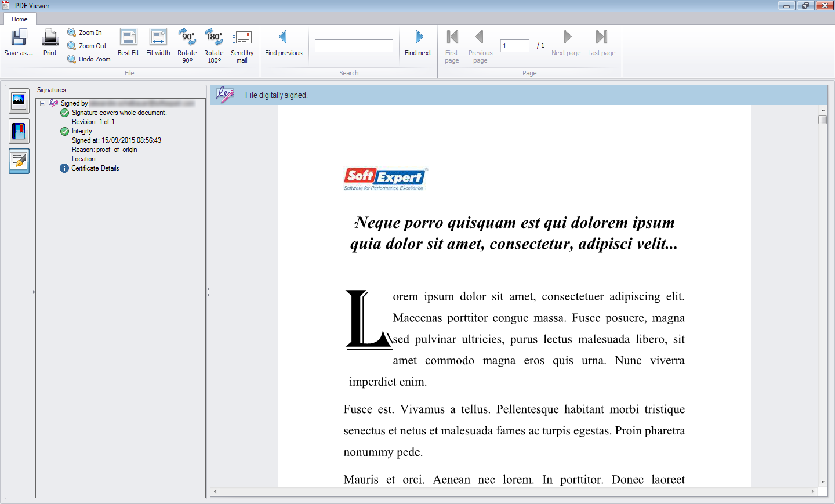Select the signatures sidebar panel icon
835x504 pixels.
coord(19,161)
